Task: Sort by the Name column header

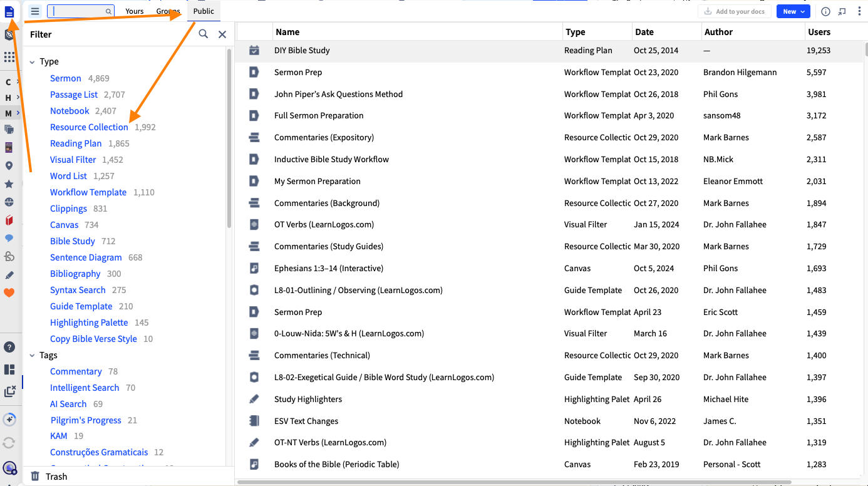Action: [418, 32]
